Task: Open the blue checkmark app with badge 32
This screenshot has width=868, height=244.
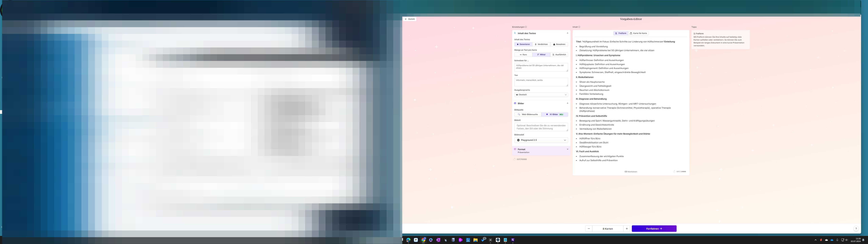Action: 484,240
